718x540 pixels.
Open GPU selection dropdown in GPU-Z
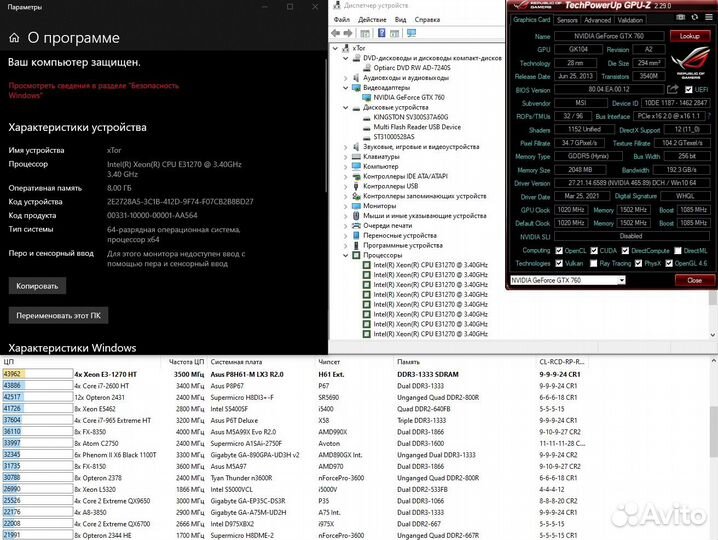click(x=621, y=280)
